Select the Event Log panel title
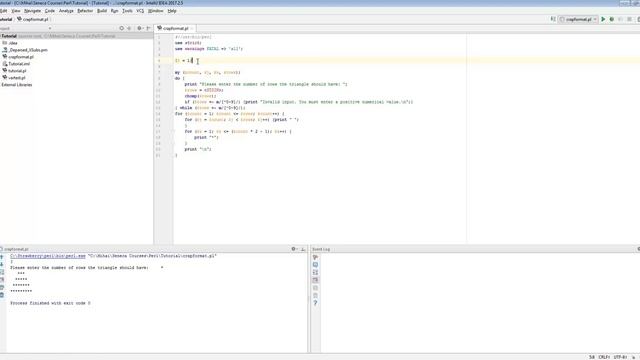This screenshot has height=360, width=640. coord(321,249)
